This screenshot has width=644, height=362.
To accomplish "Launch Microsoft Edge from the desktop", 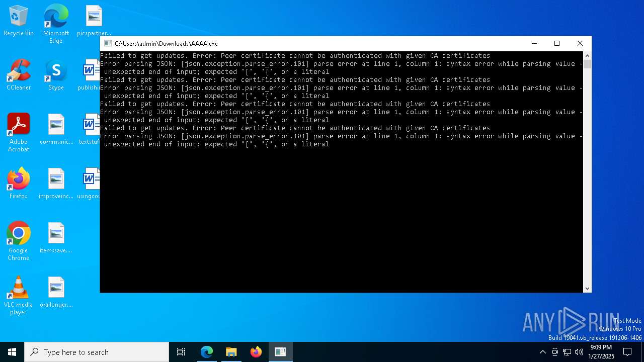I will pyautogui.click(x=56, y=24).
